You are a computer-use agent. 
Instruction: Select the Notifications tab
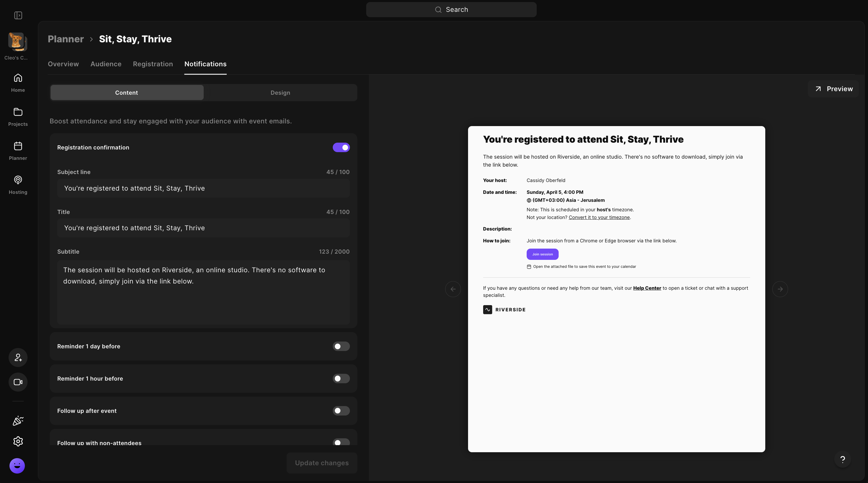click(x=205, y=64)
